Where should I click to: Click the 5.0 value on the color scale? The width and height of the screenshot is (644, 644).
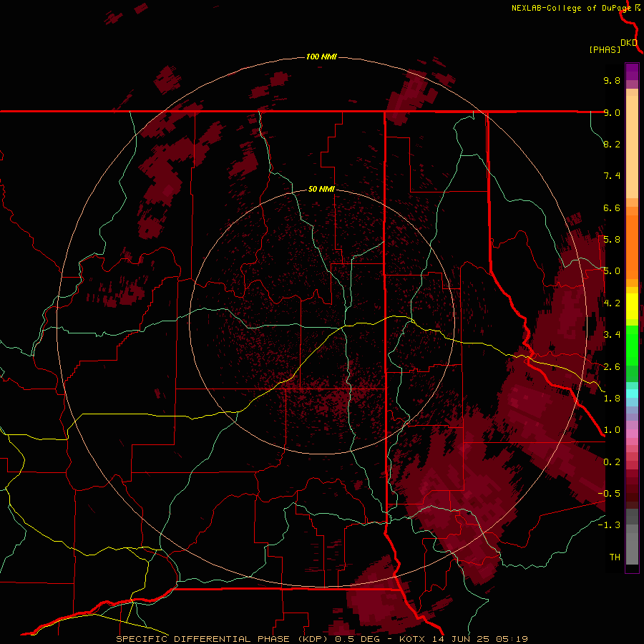pos(612,271)
